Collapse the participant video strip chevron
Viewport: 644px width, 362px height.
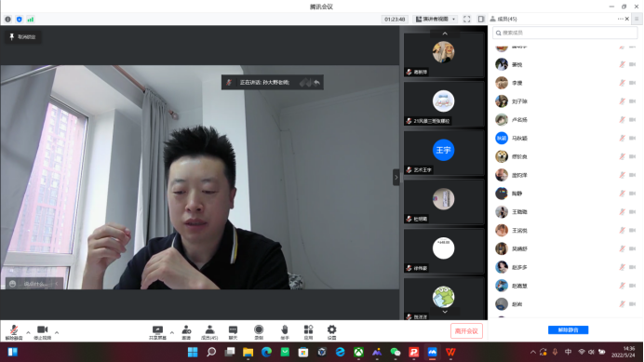coord(396,178)
